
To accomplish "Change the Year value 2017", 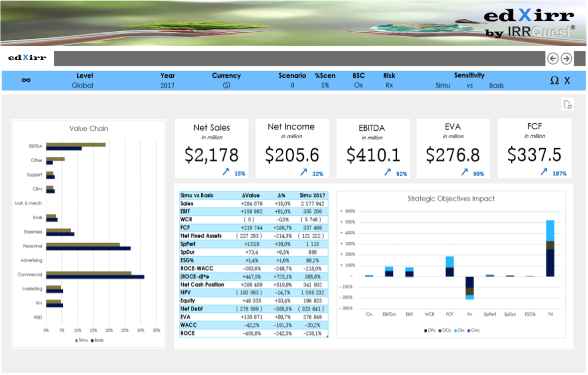I will (167, 86).
